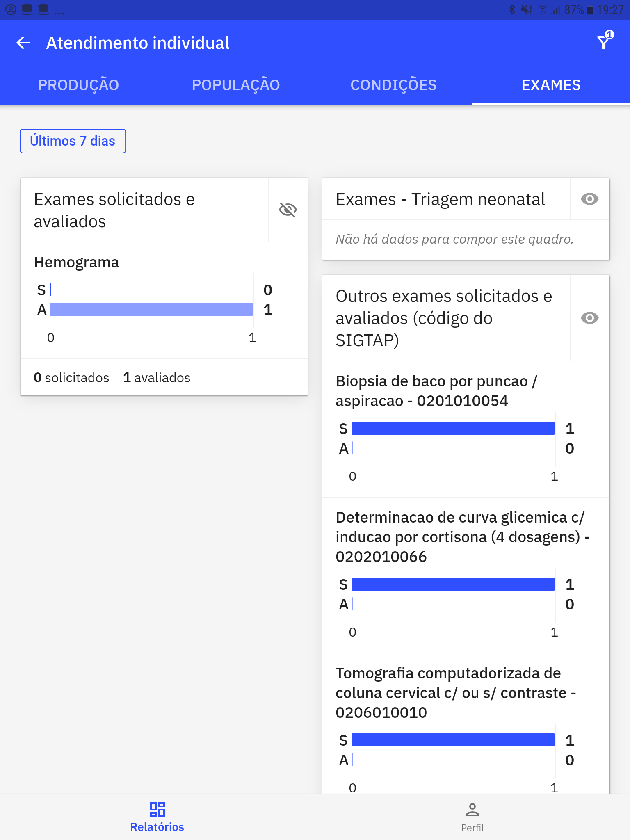Open the filter funnel icon
Image resolution: width=630 pixels, height=840 pixels.
tap(605, 41)
